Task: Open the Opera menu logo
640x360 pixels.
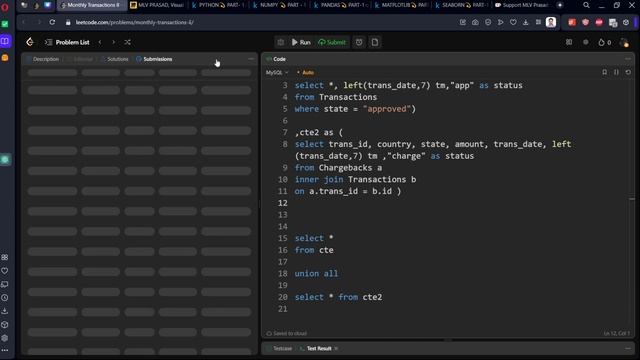Action: [x=5, y=7]
